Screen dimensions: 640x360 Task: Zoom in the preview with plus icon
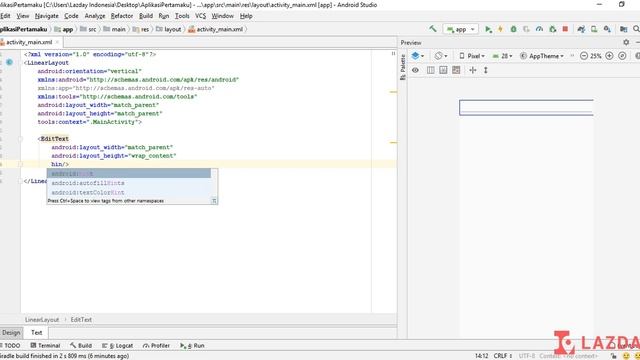click(609, 56)
